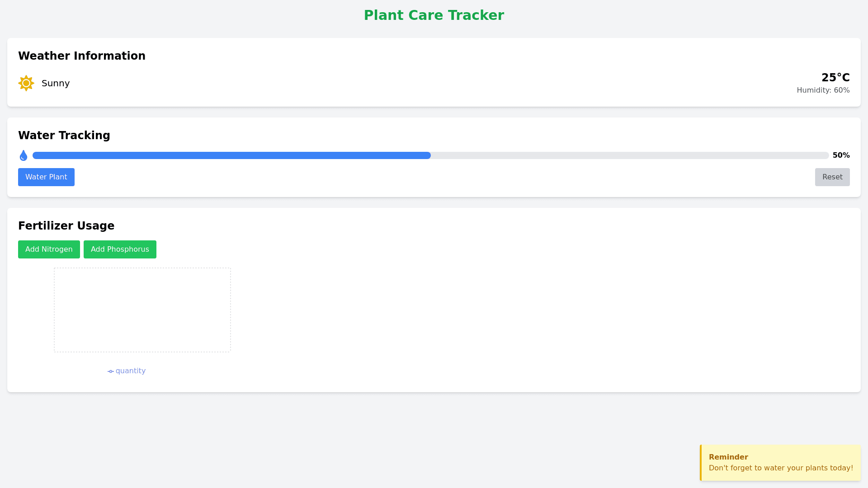The height and width of the screenshot is (488, 868).
Task: Reset the water tracking level
Action: point(832,177)
